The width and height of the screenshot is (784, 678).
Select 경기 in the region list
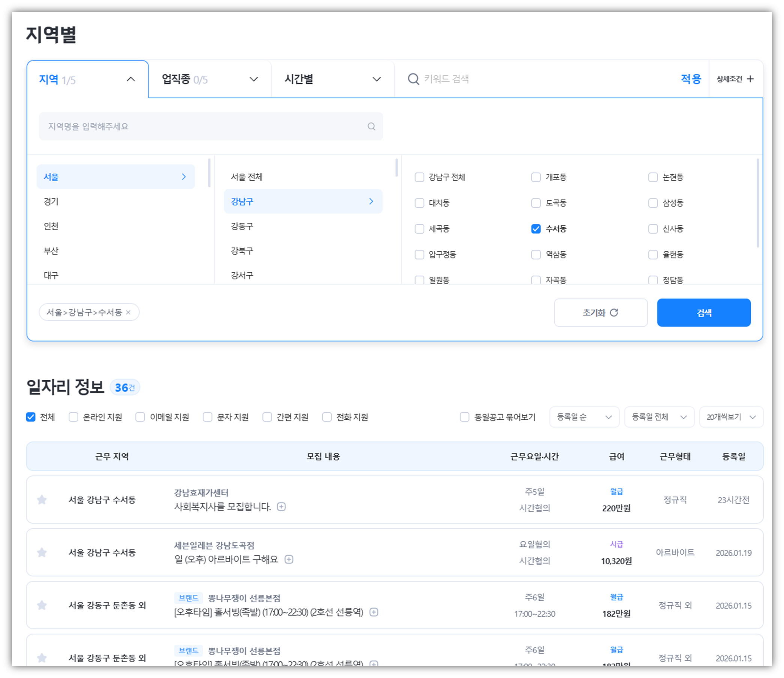[51, 201]
